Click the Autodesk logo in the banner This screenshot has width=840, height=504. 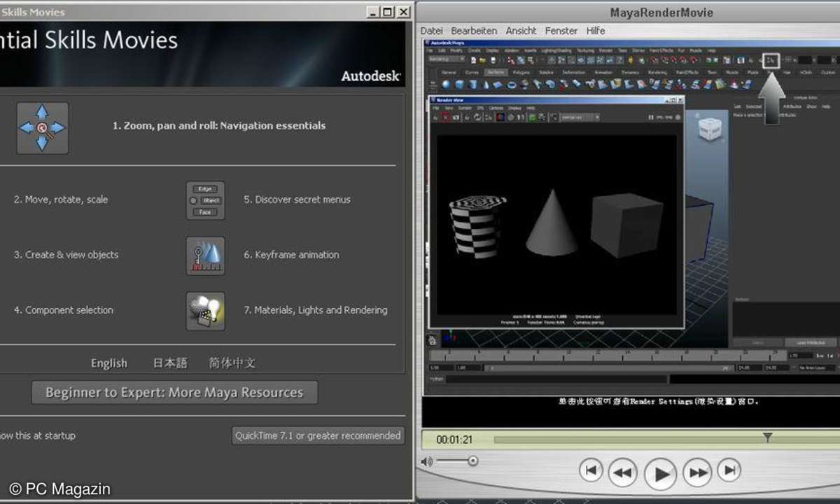370,76
